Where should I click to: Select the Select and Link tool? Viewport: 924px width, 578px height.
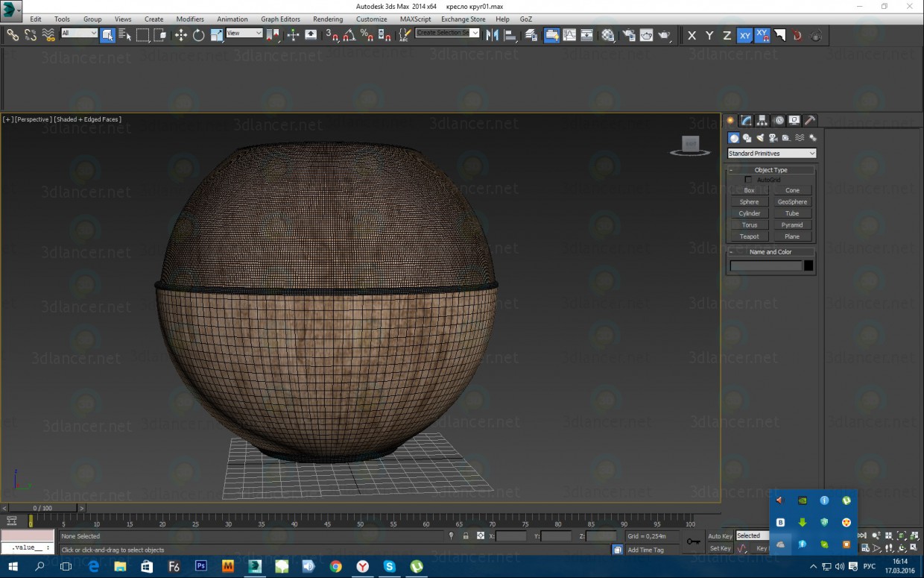tap(13, 34)
